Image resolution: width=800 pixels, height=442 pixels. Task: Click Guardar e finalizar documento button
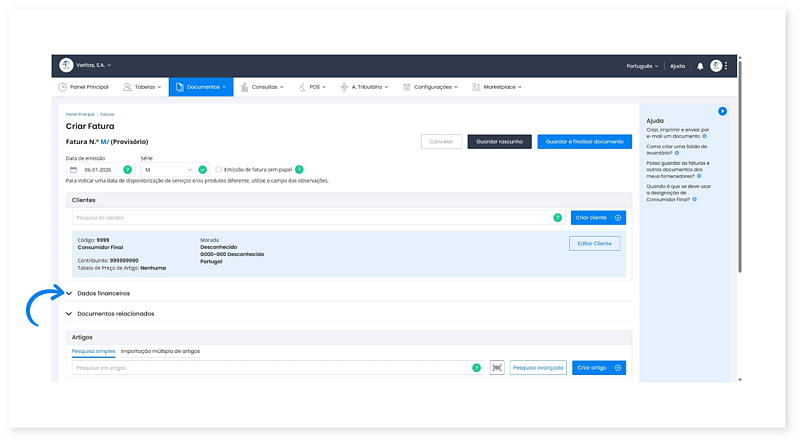(584, 142)
